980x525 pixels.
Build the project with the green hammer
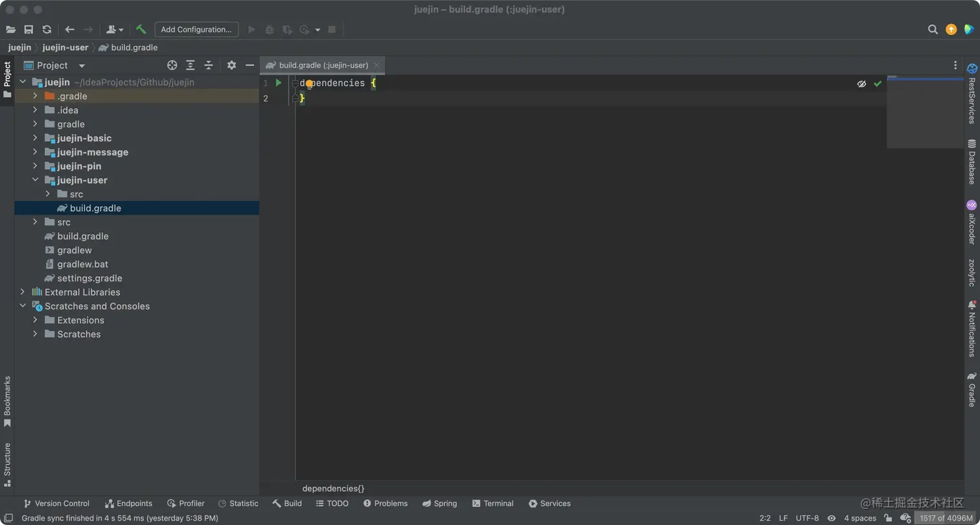[x=141, y=29]
